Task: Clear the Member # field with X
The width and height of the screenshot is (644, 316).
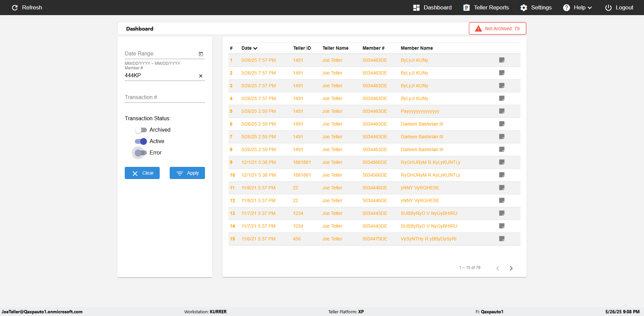Action: (x=201, y=76)
